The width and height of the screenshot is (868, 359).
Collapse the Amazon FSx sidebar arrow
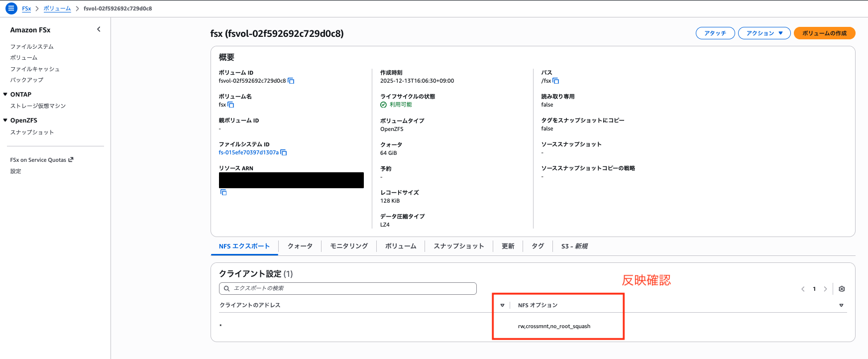99,29
